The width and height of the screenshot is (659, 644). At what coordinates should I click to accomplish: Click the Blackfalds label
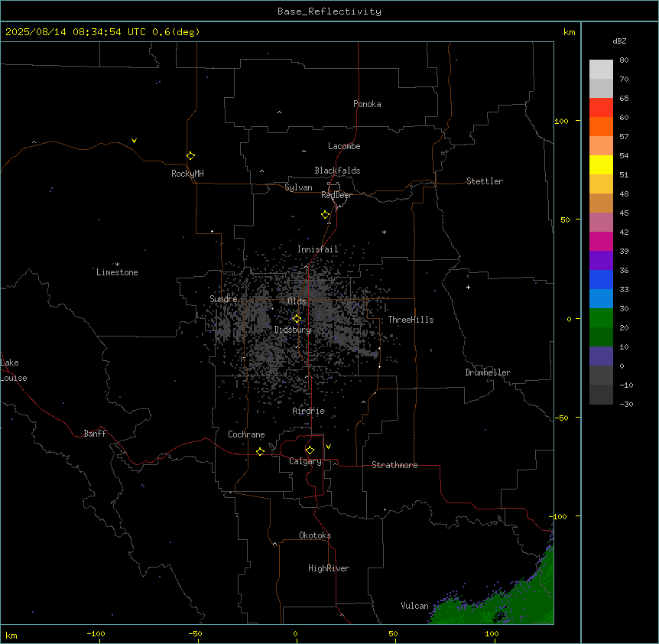coord(337,171)
